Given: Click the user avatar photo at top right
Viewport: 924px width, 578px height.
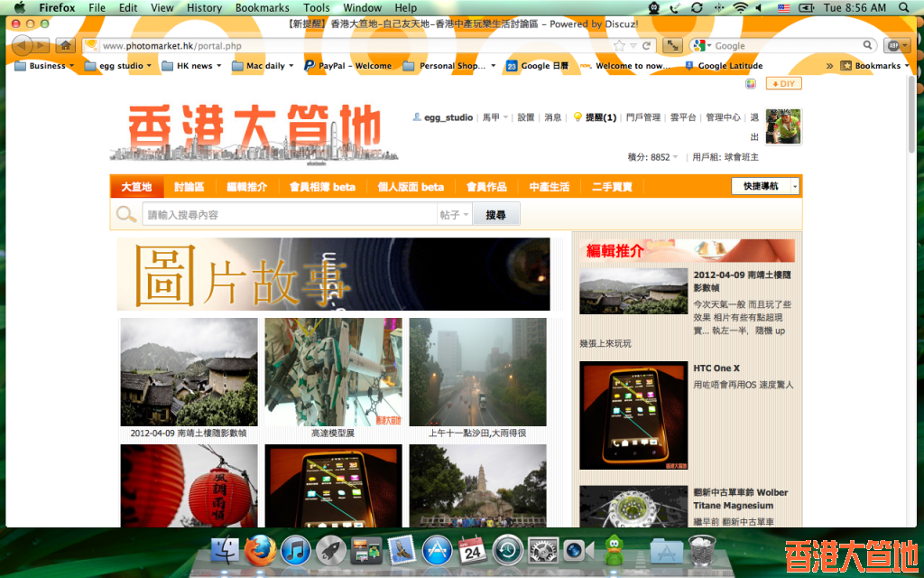Looking at the screenshot, I should click(783, 126).
